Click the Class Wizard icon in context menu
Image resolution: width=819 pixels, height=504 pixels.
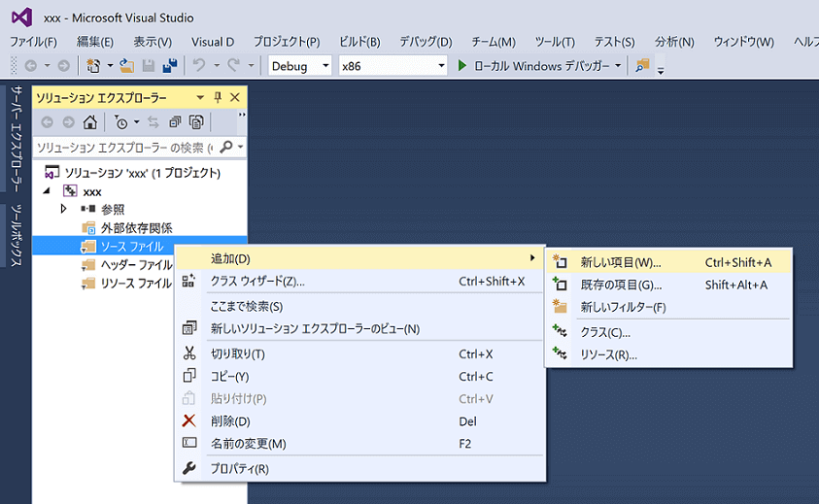pyautogui.click(x=188, y=281)
